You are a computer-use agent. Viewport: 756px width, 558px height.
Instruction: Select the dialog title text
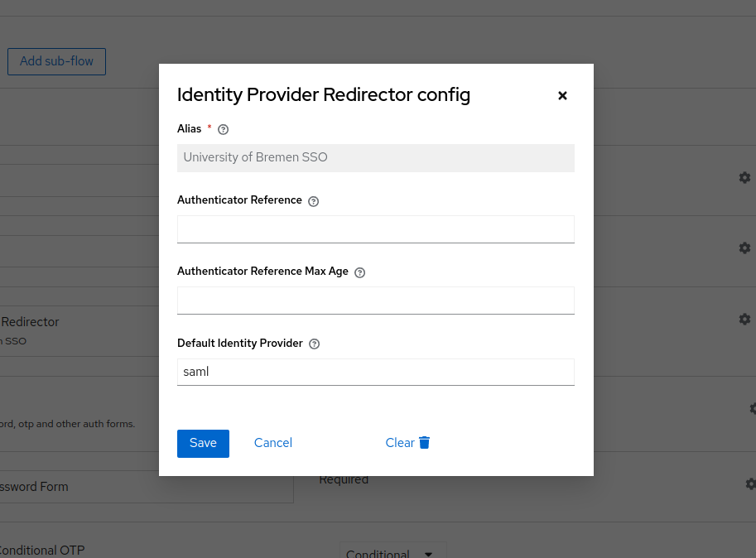coord(324,95)
